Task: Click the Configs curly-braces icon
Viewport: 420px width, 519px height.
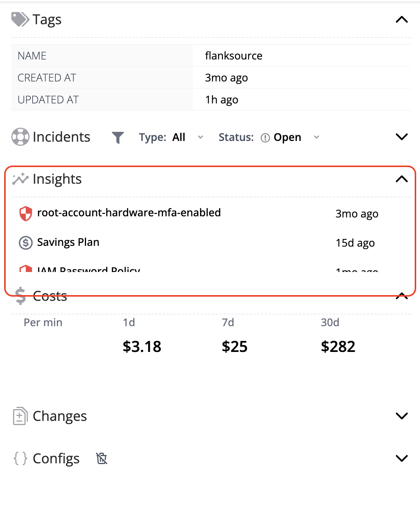Action: (x=20, y=458)
